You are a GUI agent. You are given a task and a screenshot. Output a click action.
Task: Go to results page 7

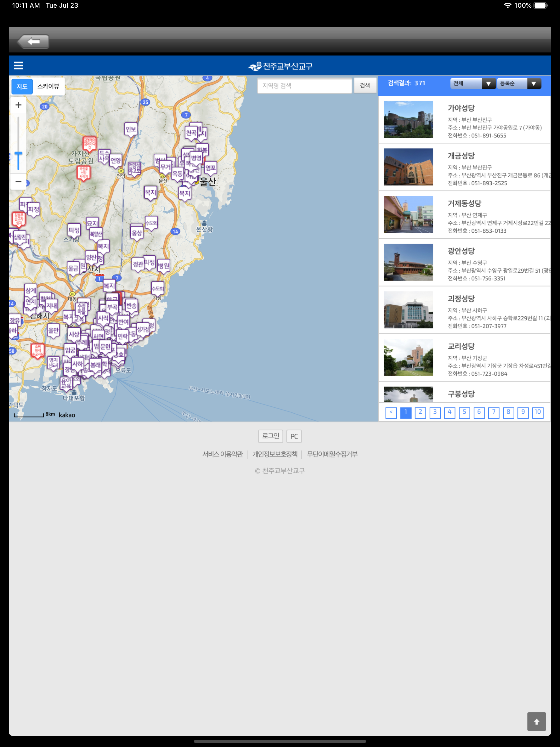tap(494, 412)
